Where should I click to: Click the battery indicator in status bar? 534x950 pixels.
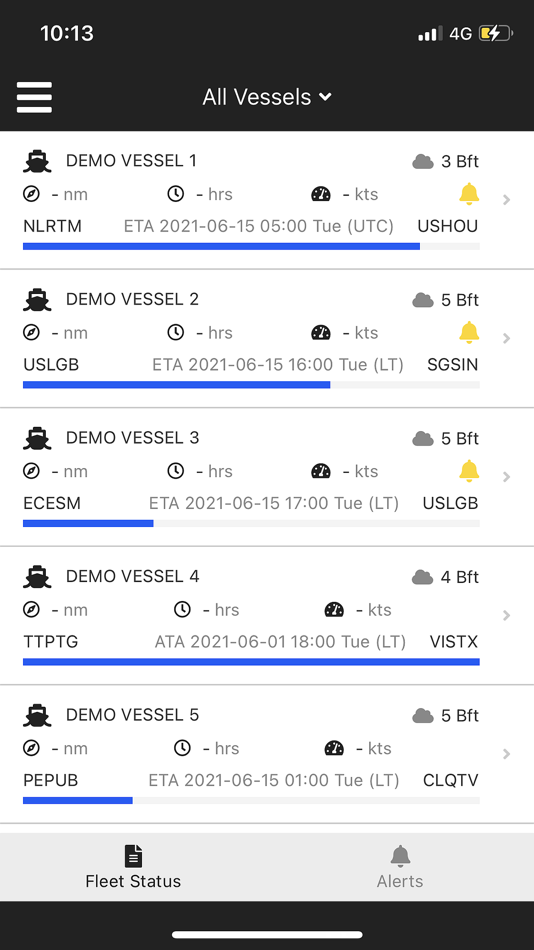click(x=496, y=33)
